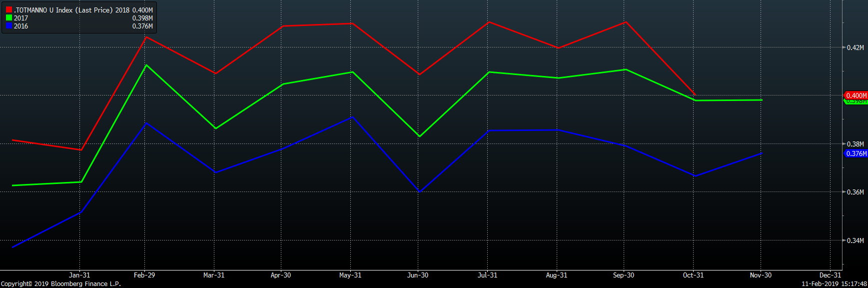Select the May-31 date on x-axis
Viewport: 868px width, 288px height.
tap(350, 275)
